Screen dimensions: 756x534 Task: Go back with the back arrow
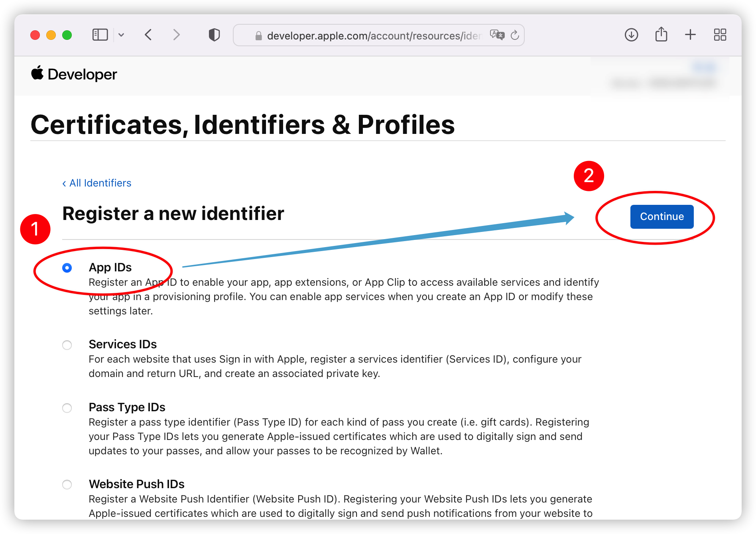click(x=148, y=35)
